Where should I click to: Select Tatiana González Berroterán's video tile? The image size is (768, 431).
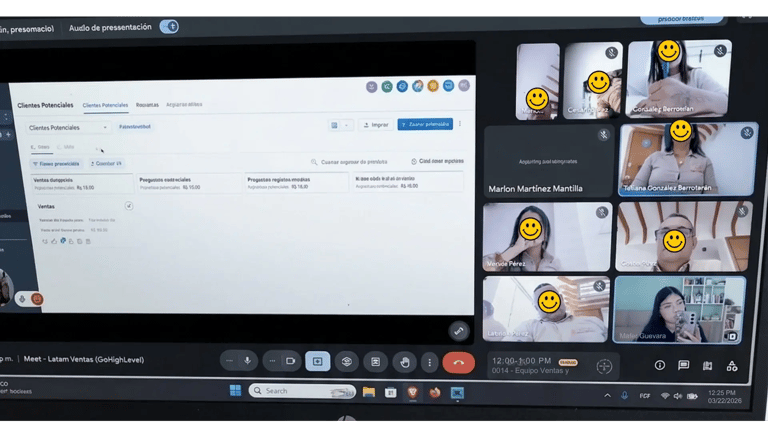(688, 159)
